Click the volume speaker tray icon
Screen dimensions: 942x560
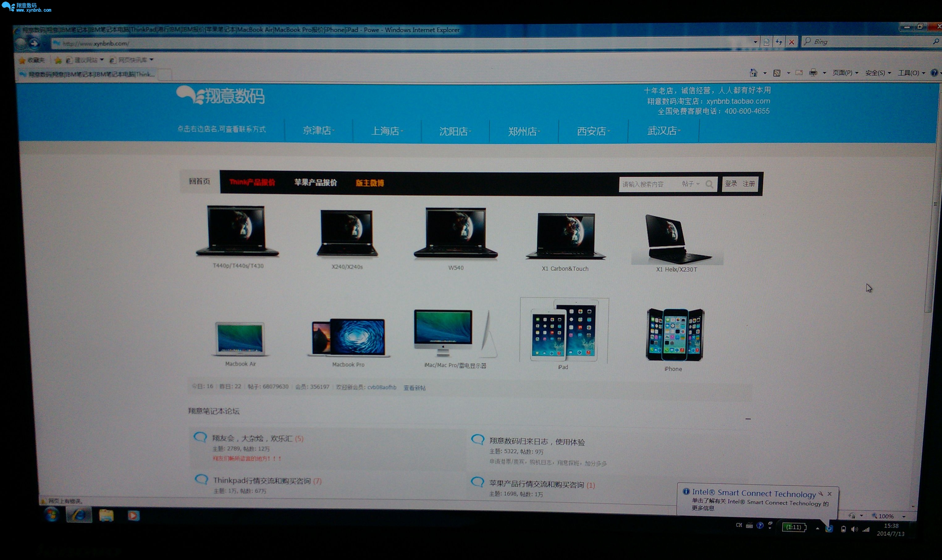pos(854,529)
